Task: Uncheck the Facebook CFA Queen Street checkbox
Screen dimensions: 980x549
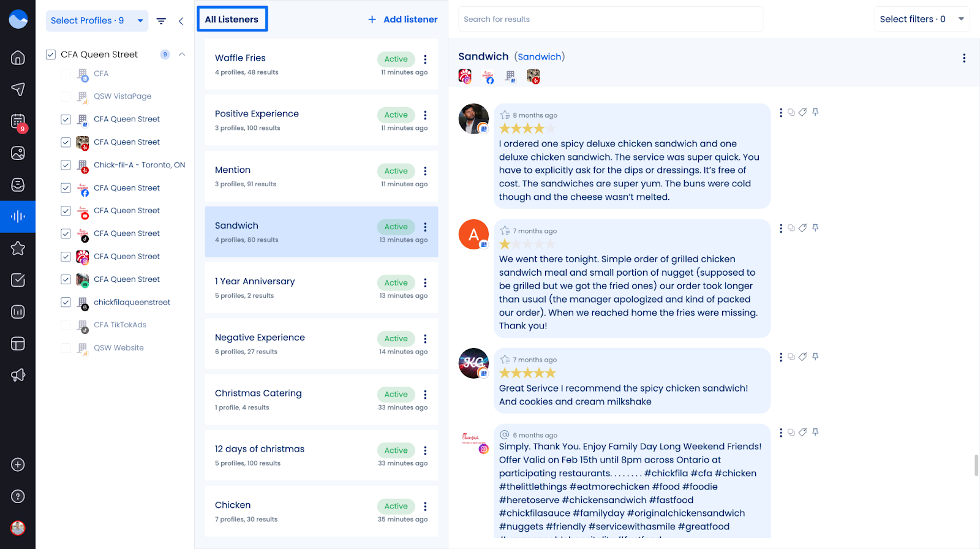Action: (x=66, y=188)
